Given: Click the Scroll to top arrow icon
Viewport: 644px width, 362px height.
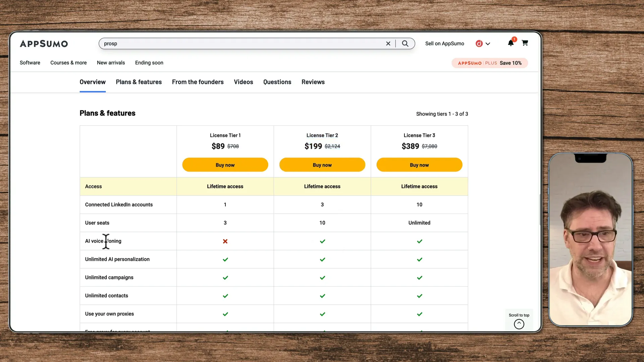Looking at the screenshot, I should (519, 324).
